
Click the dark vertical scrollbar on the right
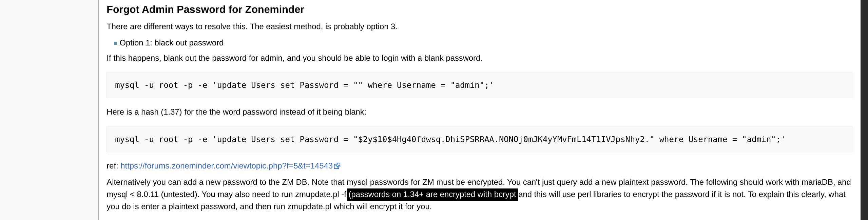(x=864, y=110)
